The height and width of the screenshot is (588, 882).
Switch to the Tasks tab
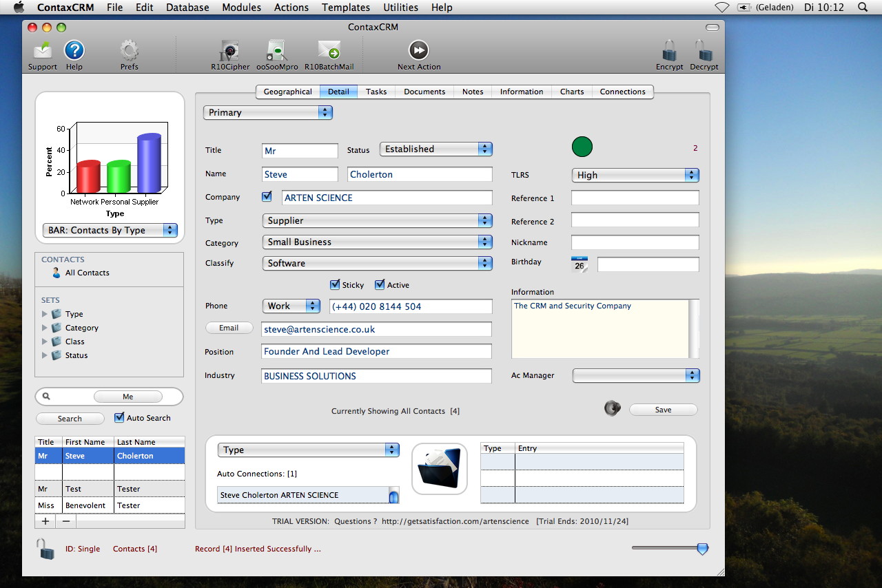(376, 92)
